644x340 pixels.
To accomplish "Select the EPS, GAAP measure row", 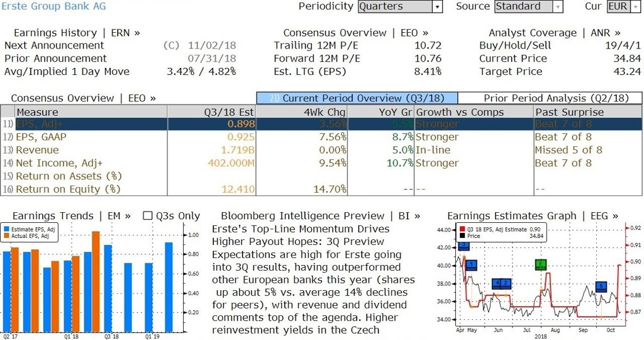I will tap(321, 137).
